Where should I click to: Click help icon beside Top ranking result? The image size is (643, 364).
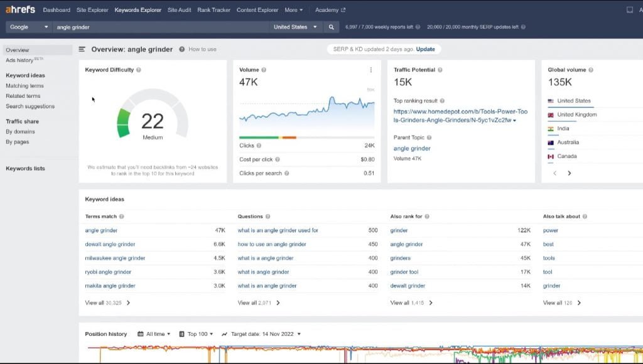click(442, 101)
